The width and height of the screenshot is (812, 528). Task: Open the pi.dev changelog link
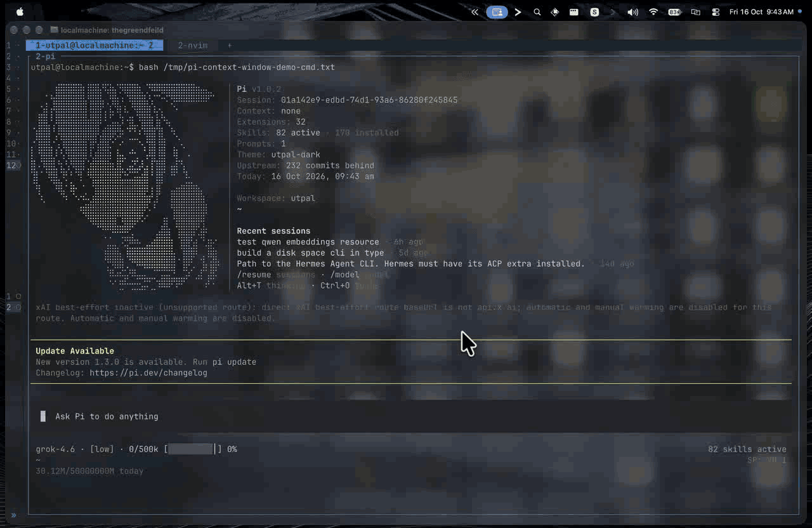[x=148, y=373]
